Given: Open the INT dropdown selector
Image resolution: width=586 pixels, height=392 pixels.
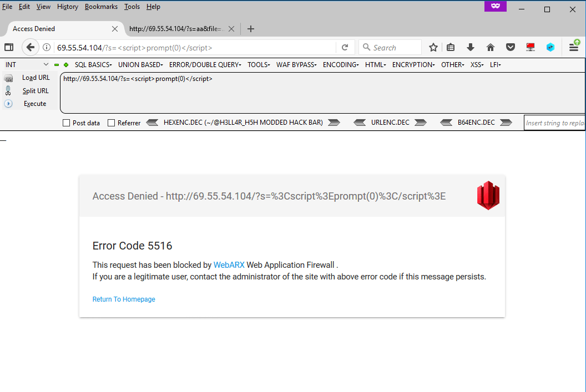Looking at the screenshot, I should pos(27,64).
